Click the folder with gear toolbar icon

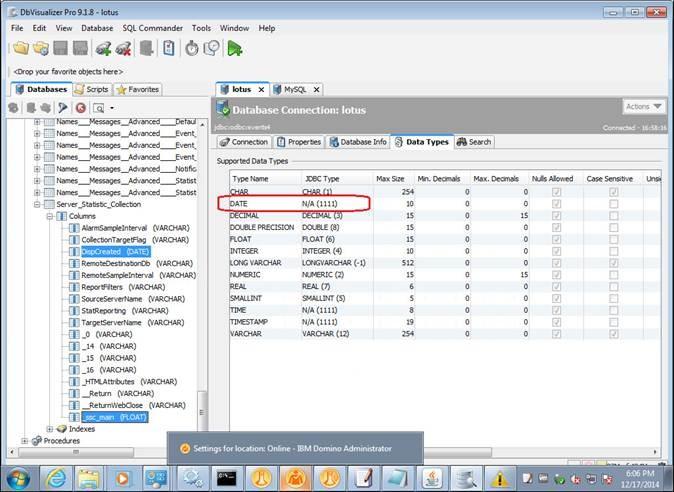coord(41,48)
